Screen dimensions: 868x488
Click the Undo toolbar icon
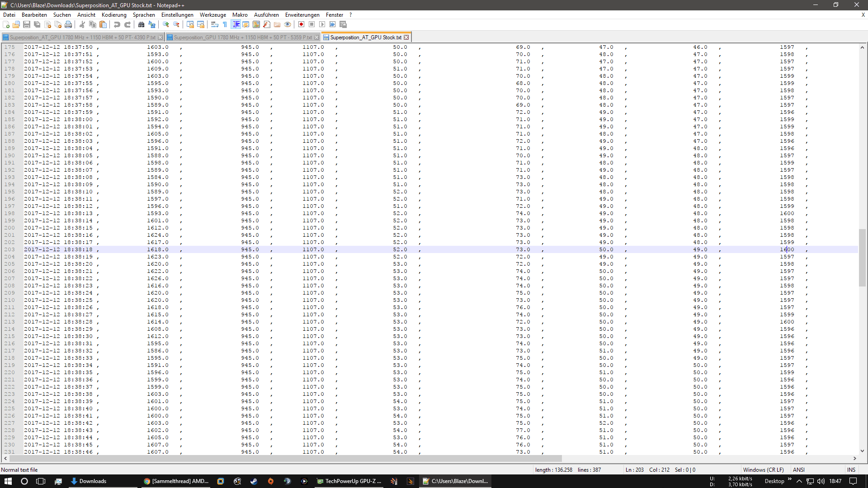pos(117,25)
